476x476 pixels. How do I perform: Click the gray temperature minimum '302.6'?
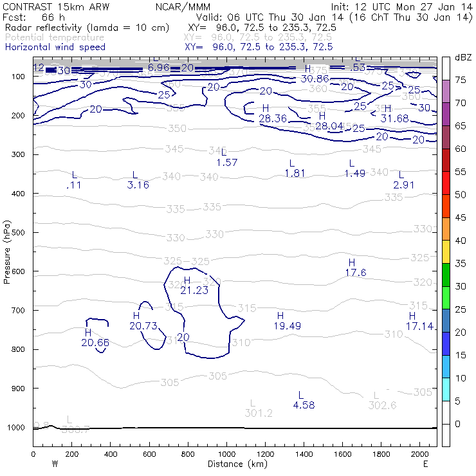[383, 405]
